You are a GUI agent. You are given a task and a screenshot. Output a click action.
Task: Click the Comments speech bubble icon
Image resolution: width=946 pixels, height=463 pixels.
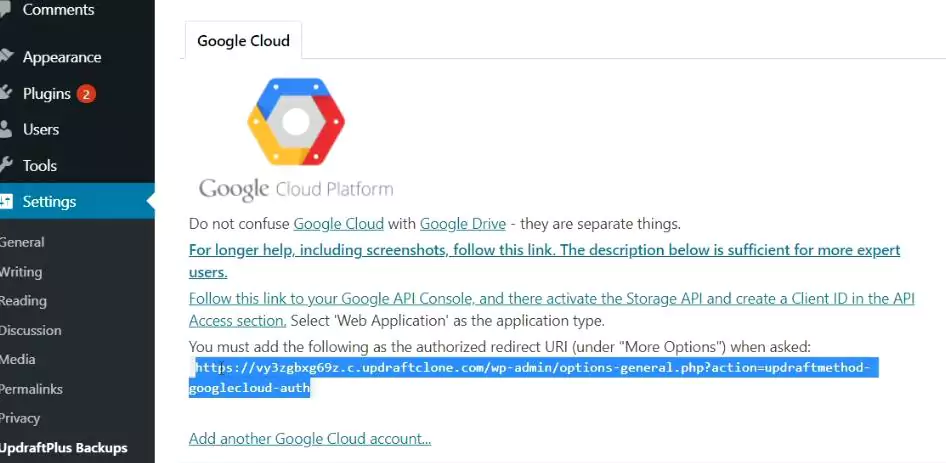coord(5,10)
